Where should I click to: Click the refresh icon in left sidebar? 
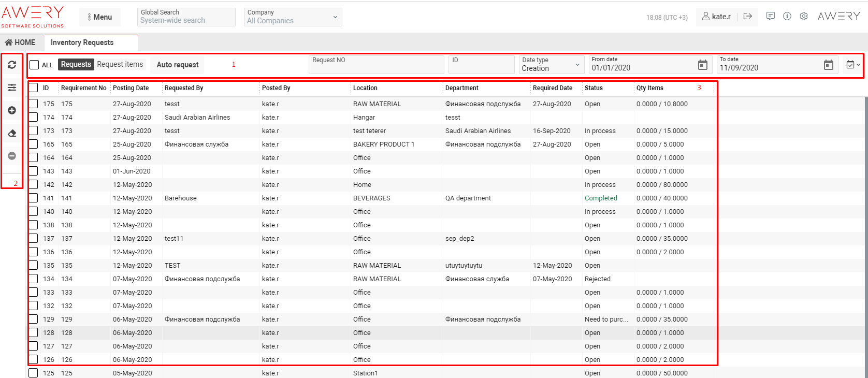click(x=12, y=65)
